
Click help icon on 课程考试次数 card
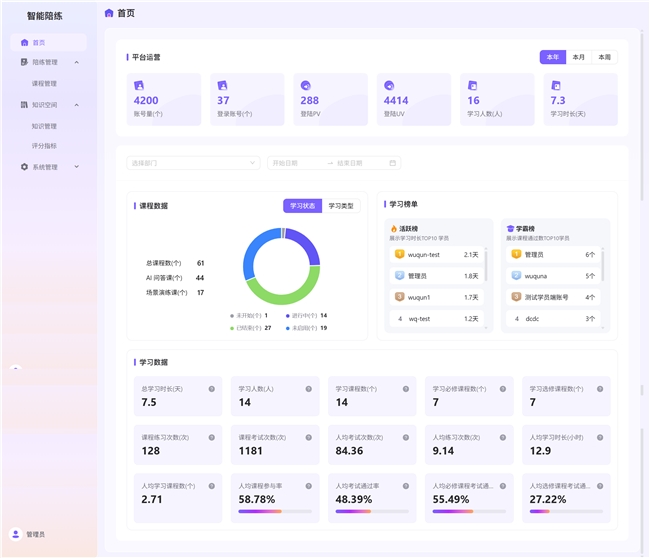pyautogui.click(x=308, y=437)
